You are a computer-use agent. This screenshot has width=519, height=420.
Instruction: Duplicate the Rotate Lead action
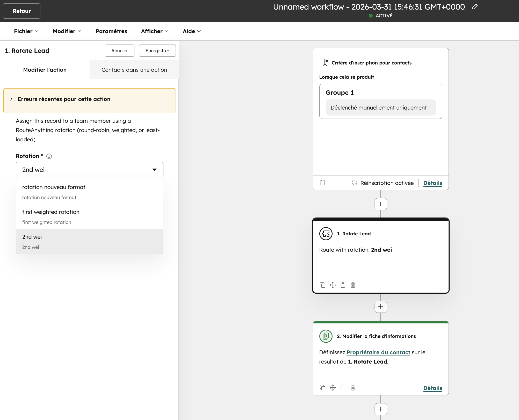point(322,285)
